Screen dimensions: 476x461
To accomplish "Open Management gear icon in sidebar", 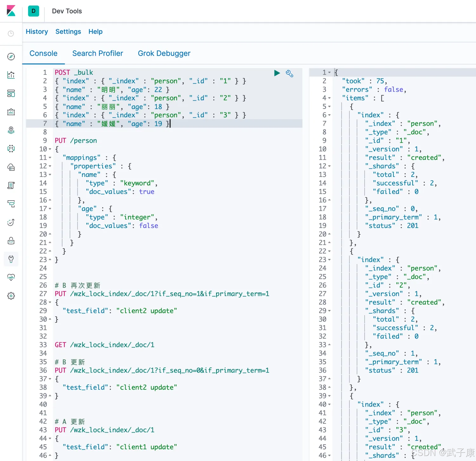I will pos(11,296).
